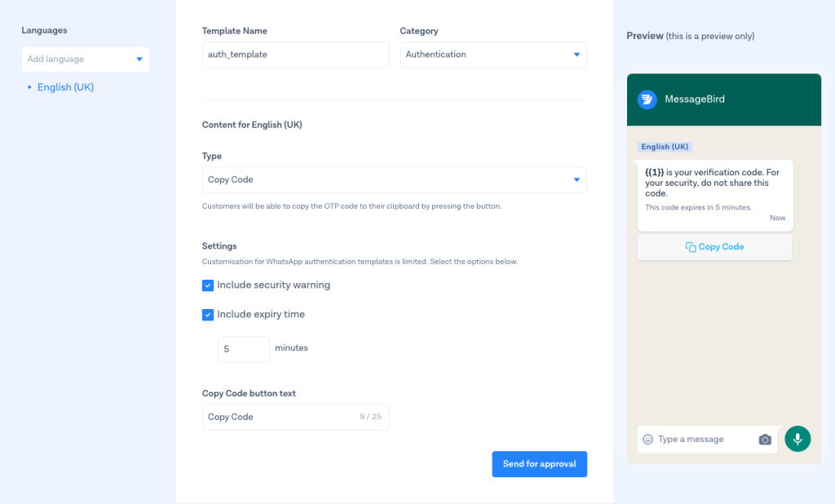The image size is (835, 504).
Task: Click the Template Name input field
Action: point(295,55)
